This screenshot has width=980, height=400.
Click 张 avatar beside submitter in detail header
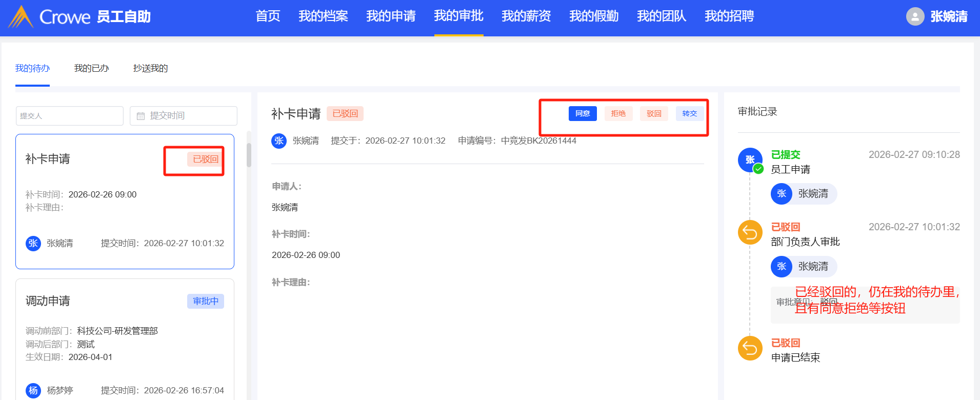click(x=279, y=141)
